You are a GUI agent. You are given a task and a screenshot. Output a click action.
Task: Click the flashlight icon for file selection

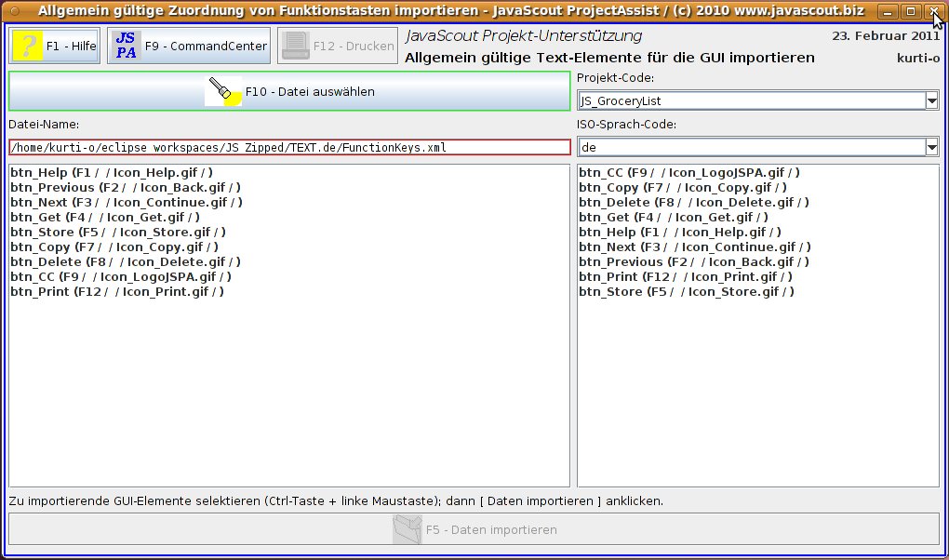click(x=223, y=91)
